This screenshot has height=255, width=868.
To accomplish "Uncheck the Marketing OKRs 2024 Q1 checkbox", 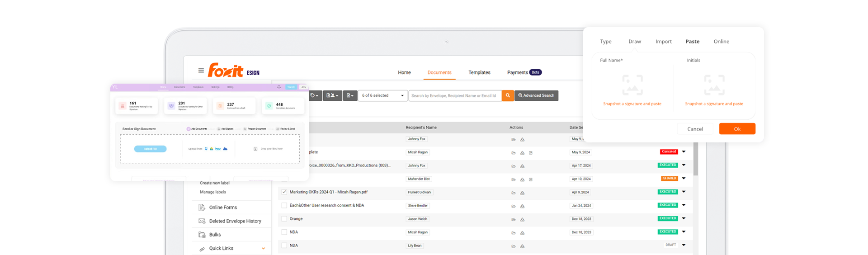I will [x=284, y=192].
